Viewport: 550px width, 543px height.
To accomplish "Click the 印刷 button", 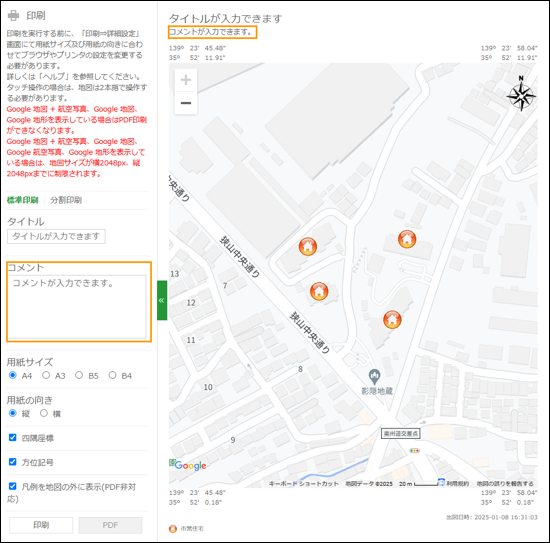I will coord(41,525).
